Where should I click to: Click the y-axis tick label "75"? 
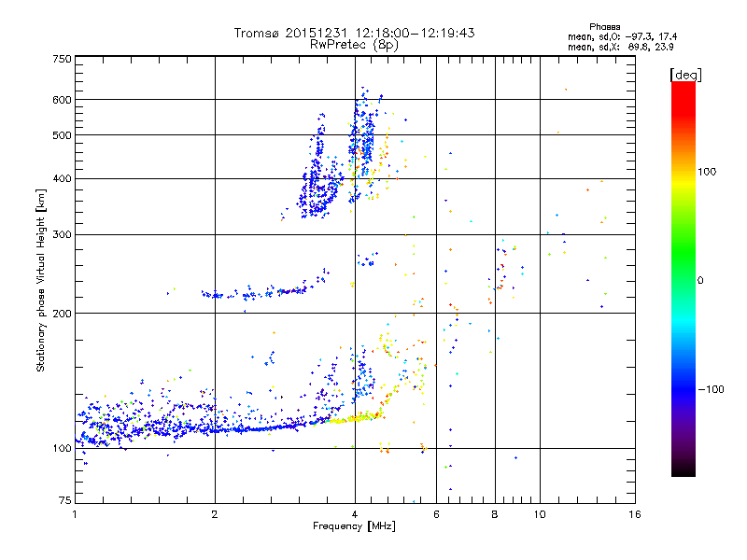pyautogui.click(x=65, y=500)
